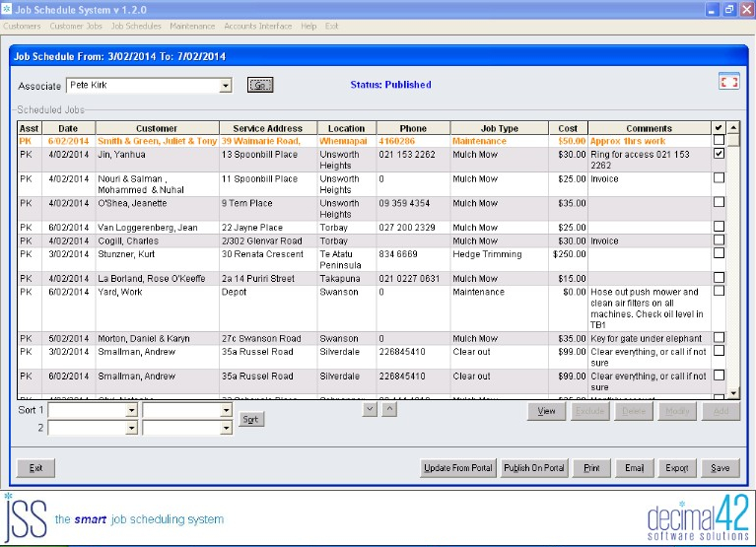This screenshot has width=756, height=547.
Task: Click the checkmark column header icon
Action: (x=719, y=128)
